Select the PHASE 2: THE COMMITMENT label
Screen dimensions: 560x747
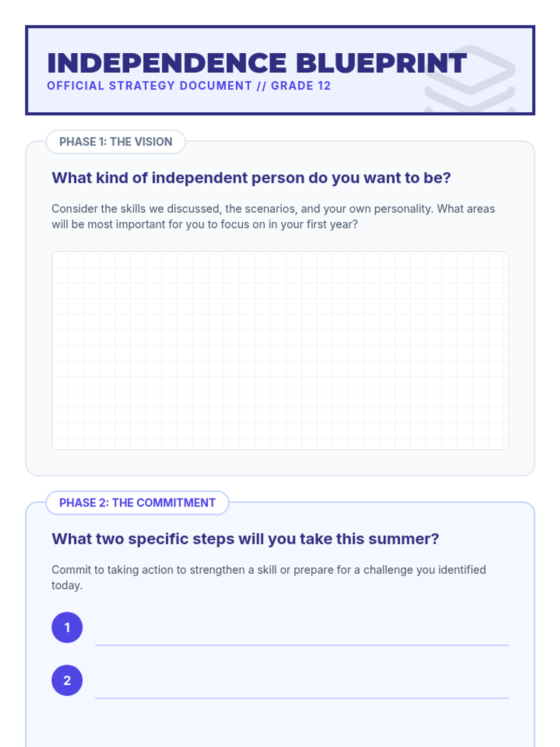click(x=137, y=503)
